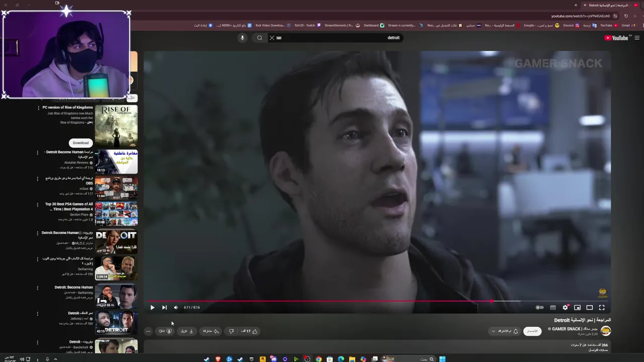Click Detroit: Become Human video title
This screenshot has height=362, width=644.
pyautogui.click(x=74, y=287)
